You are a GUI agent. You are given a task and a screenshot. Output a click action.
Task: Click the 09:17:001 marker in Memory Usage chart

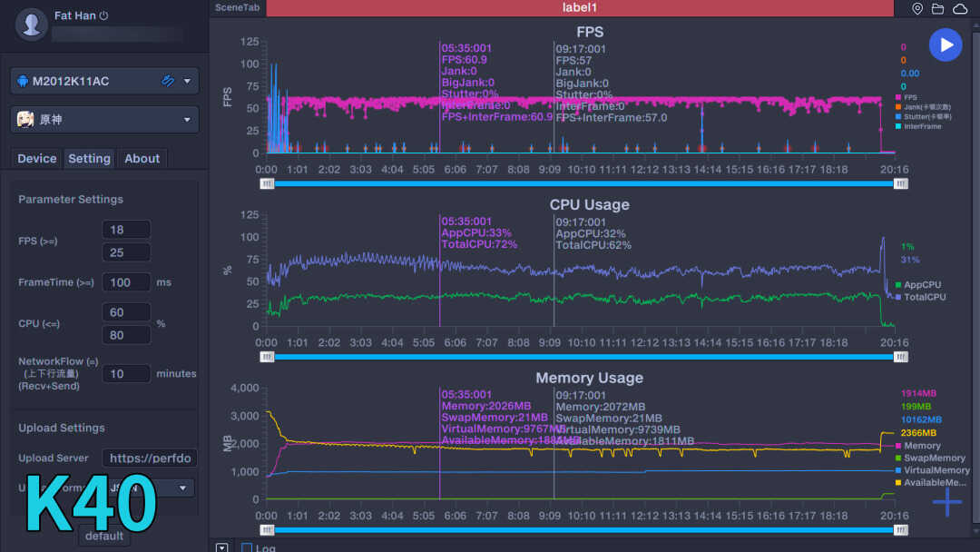(x=581, y=396)
